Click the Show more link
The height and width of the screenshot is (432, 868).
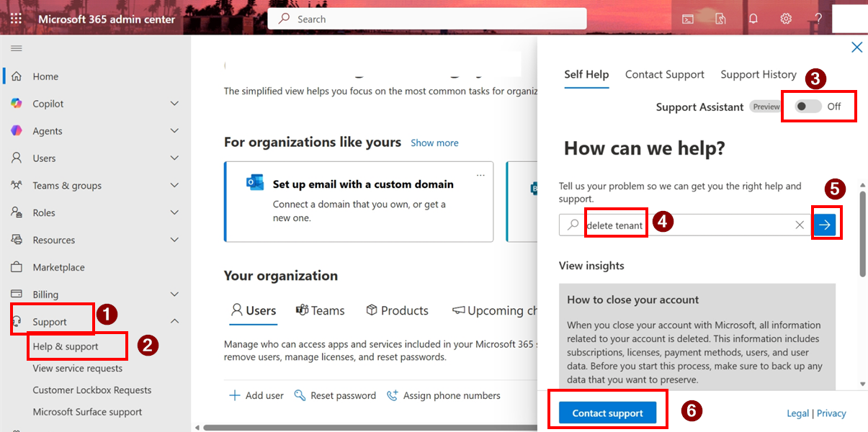tap(434, 143)
